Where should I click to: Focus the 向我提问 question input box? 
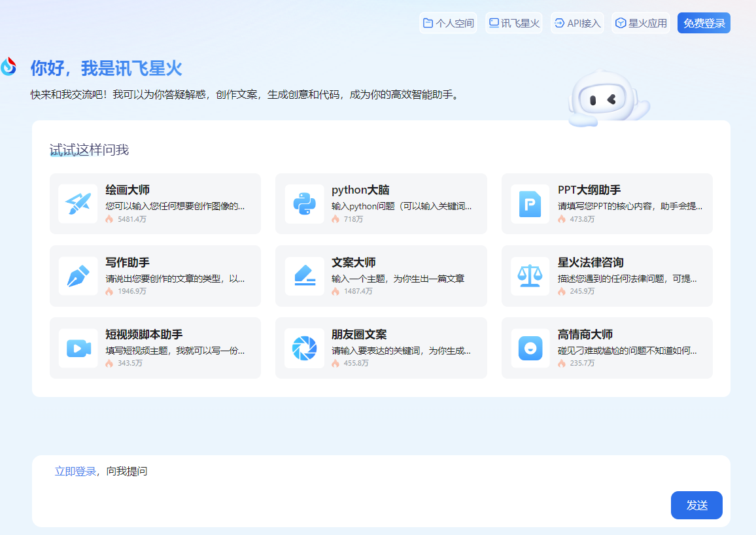tap(381, 491)
